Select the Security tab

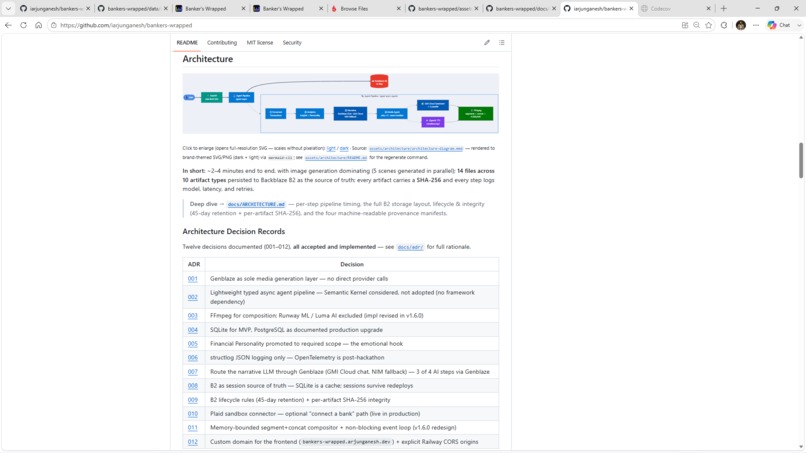click(292, 43)
